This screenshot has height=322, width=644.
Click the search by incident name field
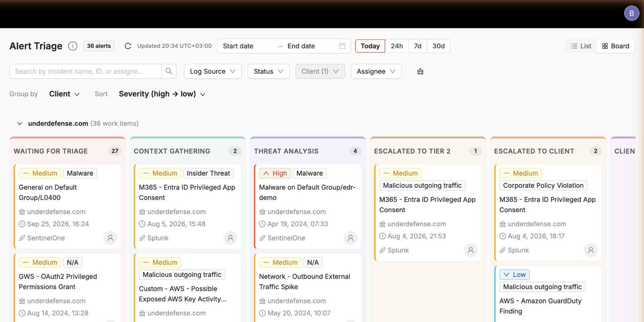point(85,71)
